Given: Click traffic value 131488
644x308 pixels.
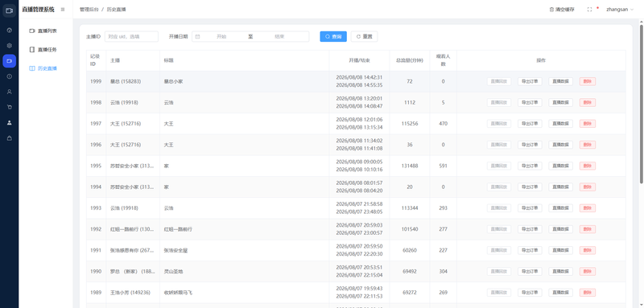Looking at the screenshot, I should pos(410,166).
